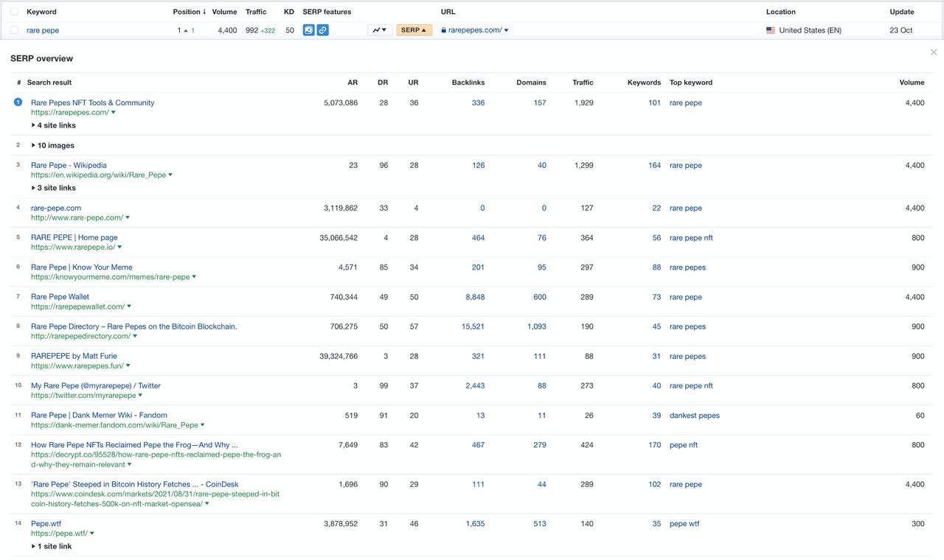
Task: Click the image pack SERP feature icon
Action: point(309,30)
